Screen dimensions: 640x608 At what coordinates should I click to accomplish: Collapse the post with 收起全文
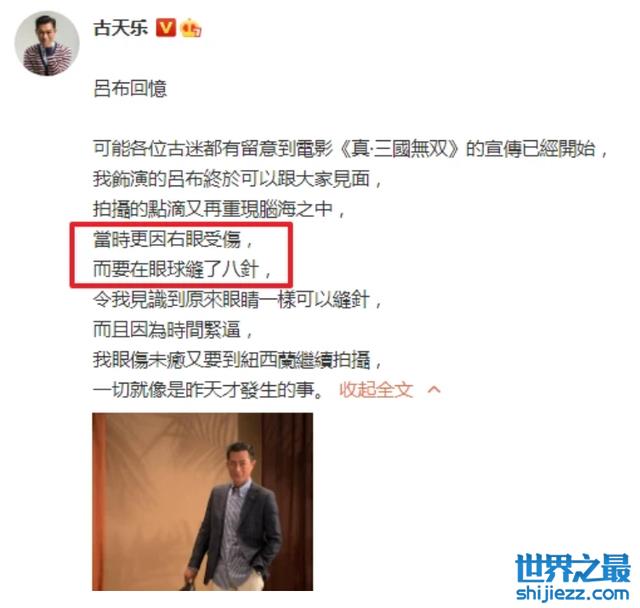point(376,390)
